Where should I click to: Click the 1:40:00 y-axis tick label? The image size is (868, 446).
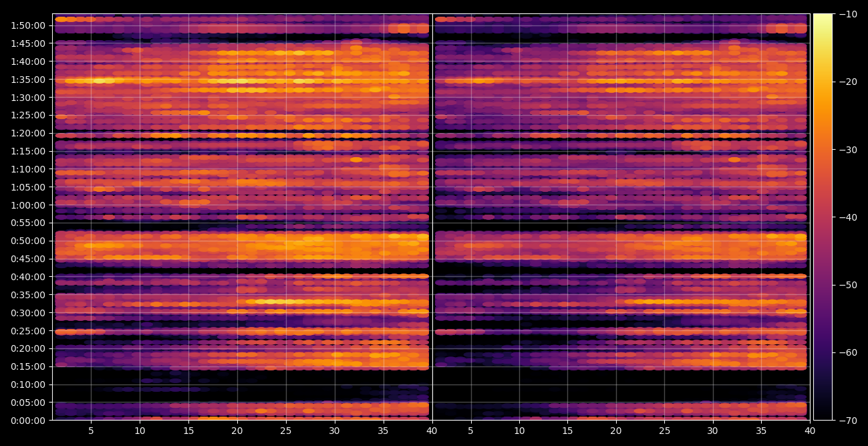tap(28, 62)
